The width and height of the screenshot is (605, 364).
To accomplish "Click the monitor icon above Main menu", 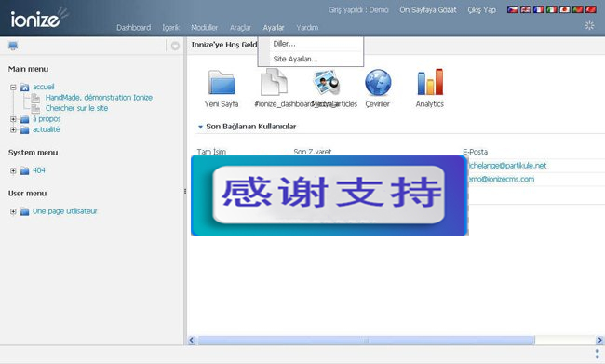I will pos(13,46).
